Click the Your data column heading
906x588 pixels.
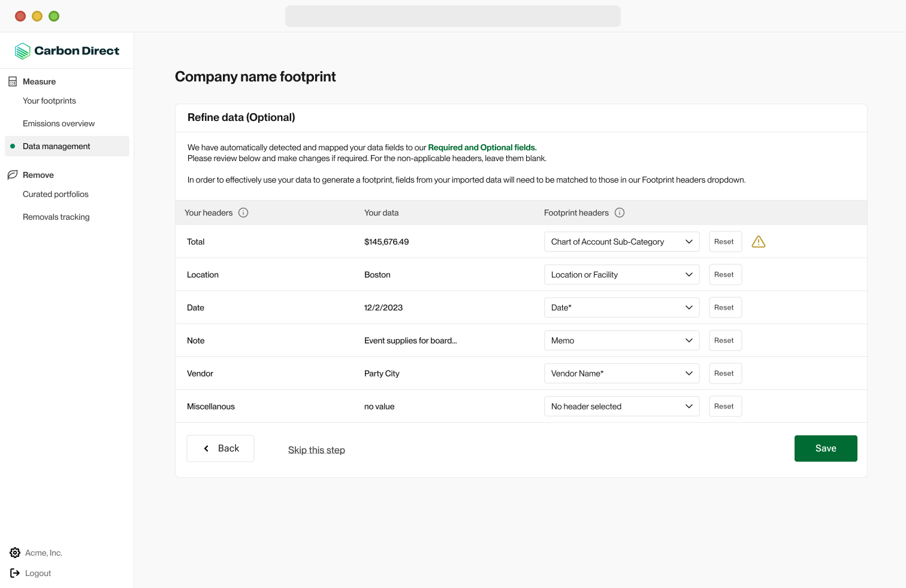tap(381, 213)
